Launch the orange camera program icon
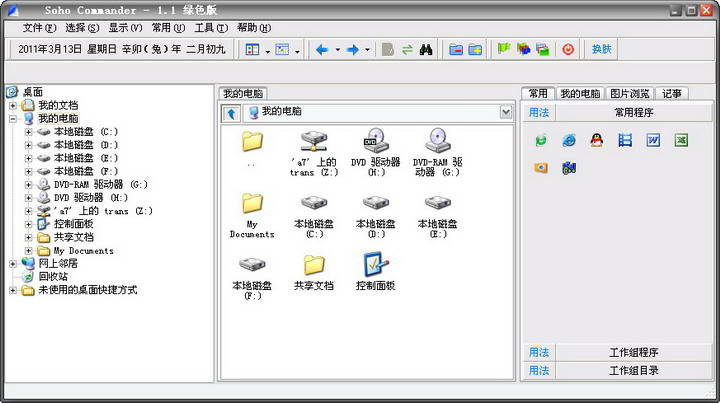 pyautogui.click(x=541, y=168)
